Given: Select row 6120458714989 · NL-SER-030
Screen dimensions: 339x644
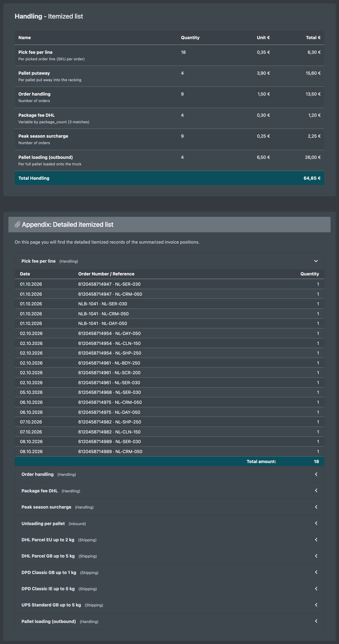Looking at the screenshot, I should 169,442.
